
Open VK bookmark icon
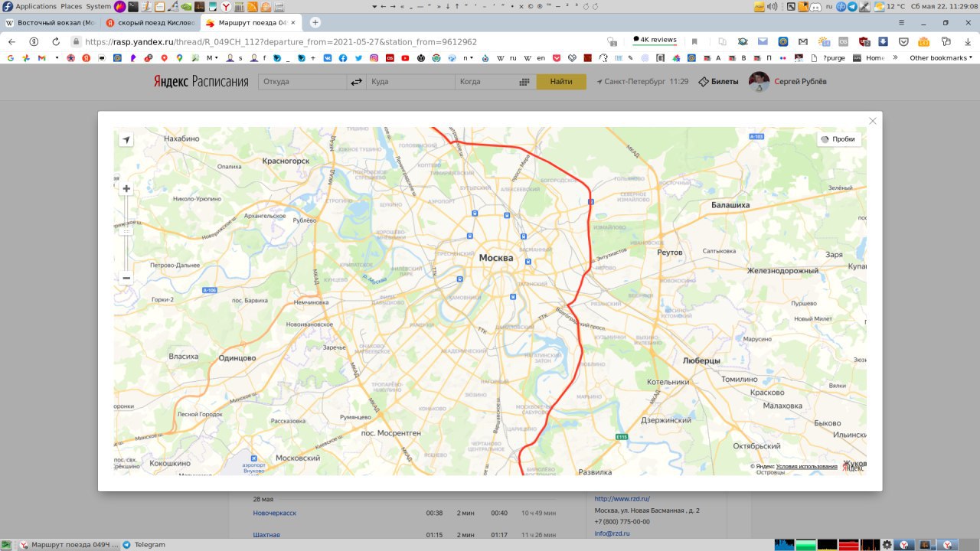pyautogui.click(x=328, y=58)
